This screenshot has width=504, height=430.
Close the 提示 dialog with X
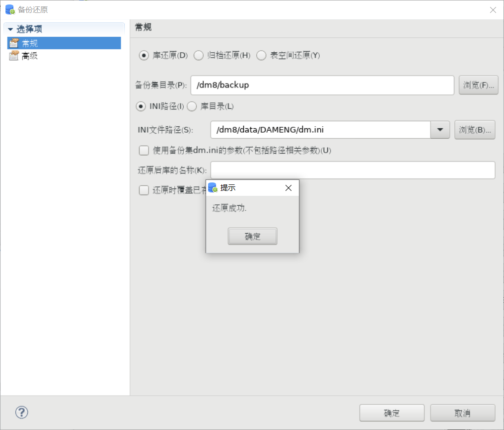(288, 188)
